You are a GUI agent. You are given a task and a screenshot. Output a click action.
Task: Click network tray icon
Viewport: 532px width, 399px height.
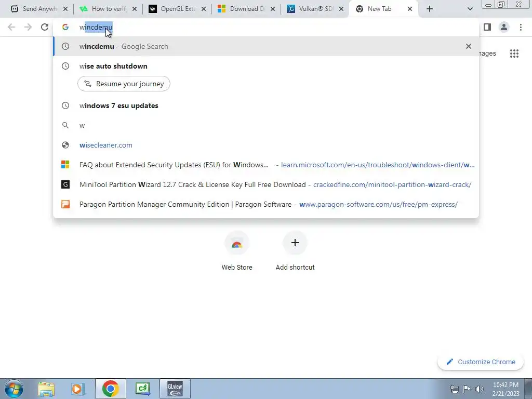(x=454, y=389)
